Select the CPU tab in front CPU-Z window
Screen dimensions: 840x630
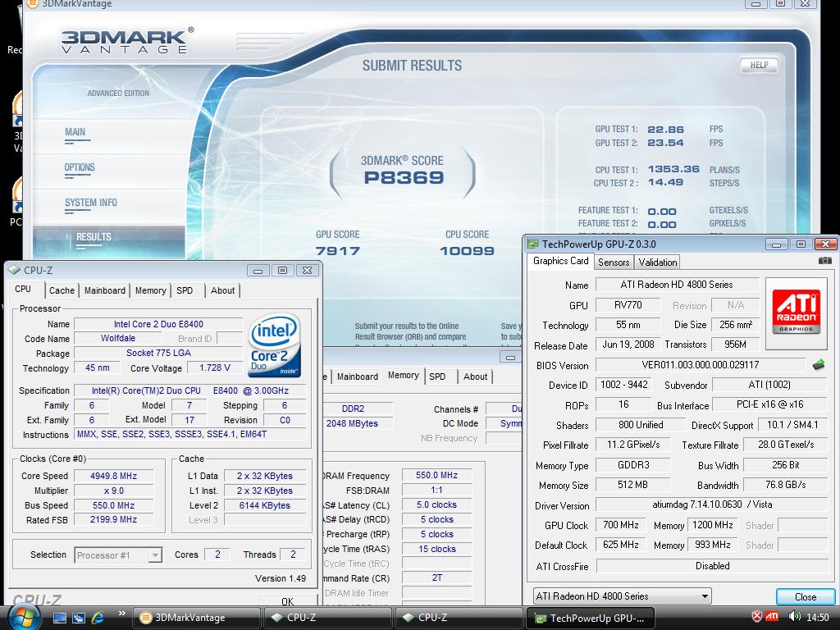(x=23, y=289)
